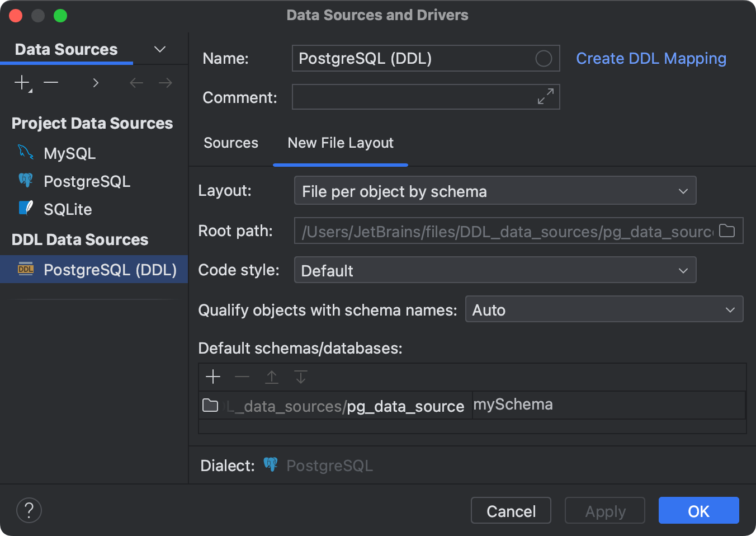Select the New File Layout tab
The image size is (756, 536).
coord(340,143)
